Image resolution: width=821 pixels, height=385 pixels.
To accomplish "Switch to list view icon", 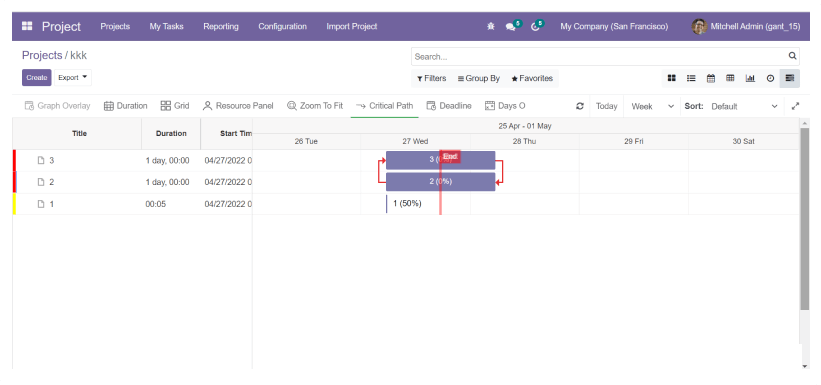I will pos(691,78).
